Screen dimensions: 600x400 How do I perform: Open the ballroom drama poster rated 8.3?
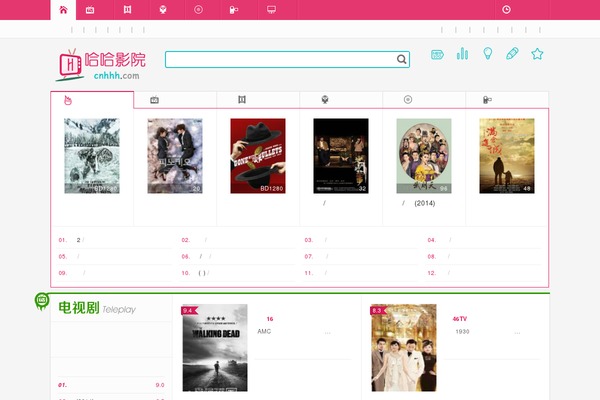[404, 348]
